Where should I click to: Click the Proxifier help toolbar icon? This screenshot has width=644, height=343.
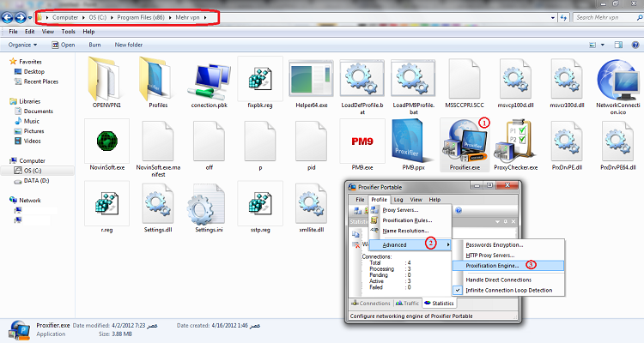click(459, 210)
